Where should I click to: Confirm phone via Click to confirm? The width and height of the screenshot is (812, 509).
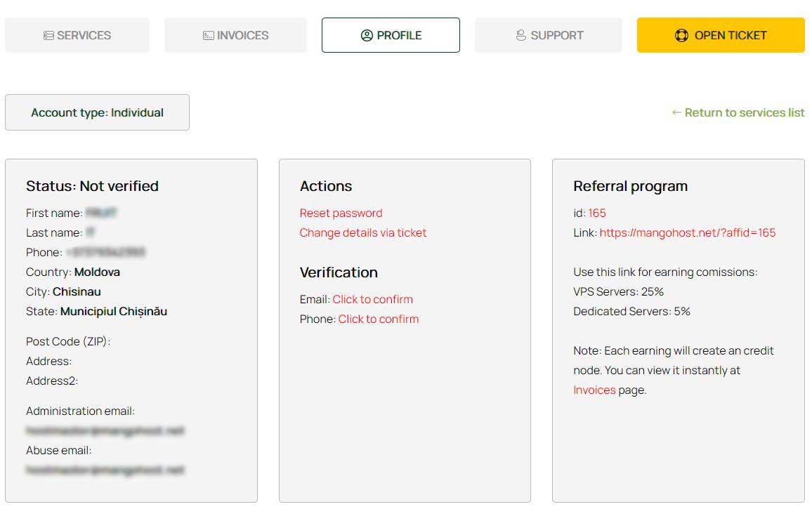[378, 319]
